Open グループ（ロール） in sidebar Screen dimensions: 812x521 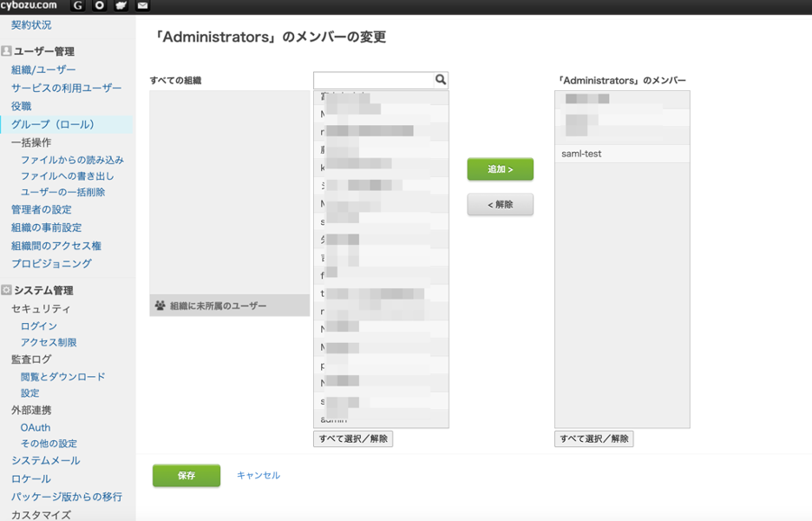pos(53,124)
